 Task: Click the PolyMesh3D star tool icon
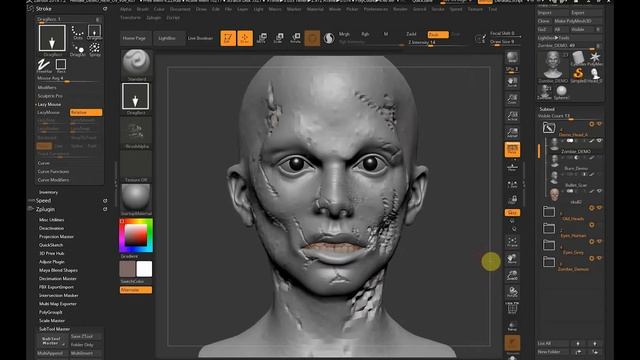coord(595,58)
